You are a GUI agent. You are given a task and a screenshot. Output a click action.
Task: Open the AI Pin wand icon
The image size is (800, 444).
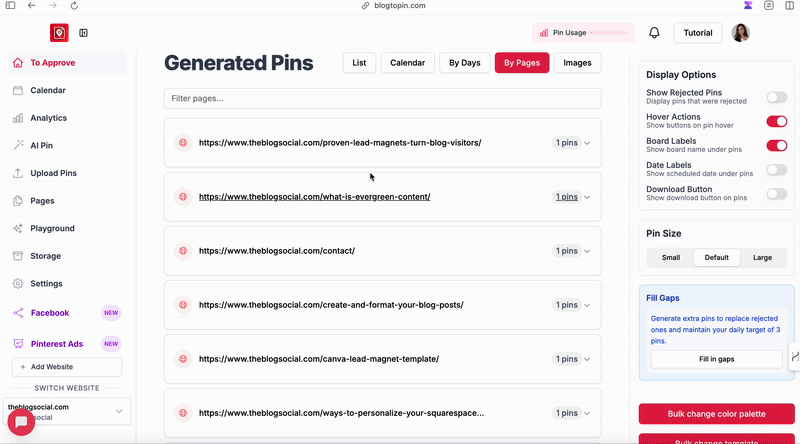click(x=18, y=145)
